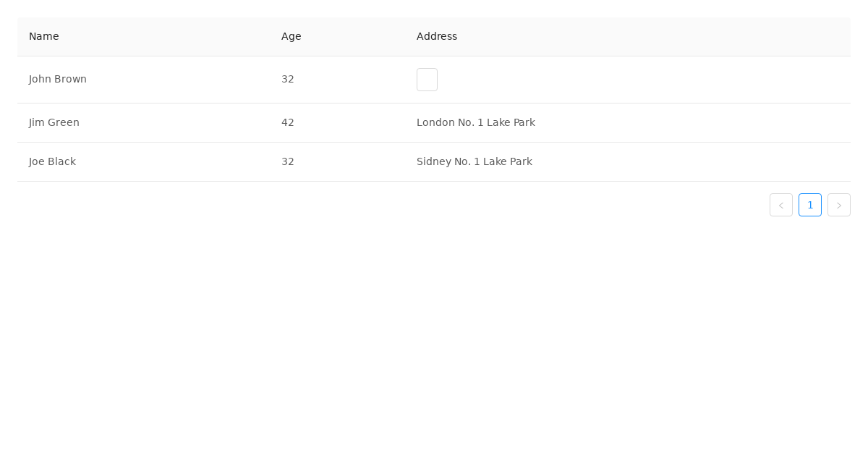This screenshot has height=456, width=868.
Task: Select the Jim Green name cell
Action: point(54,122)
